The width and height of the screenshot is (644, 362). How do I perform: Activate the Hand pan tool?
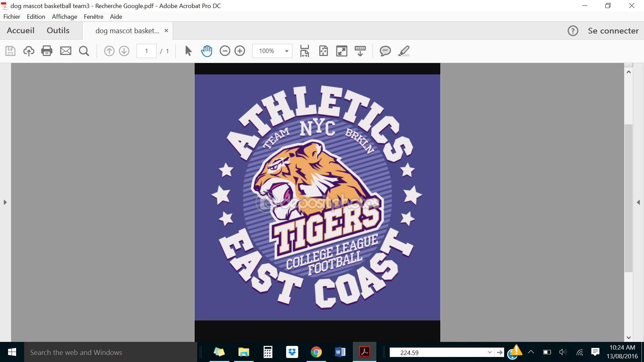(x=207, y=51)
